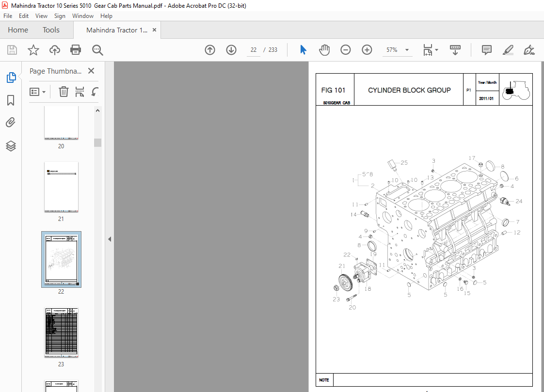Toggle the Page Thumbnails panel icon
The width and height of the screenshot is (544, 392).
(x=11, y=78)
